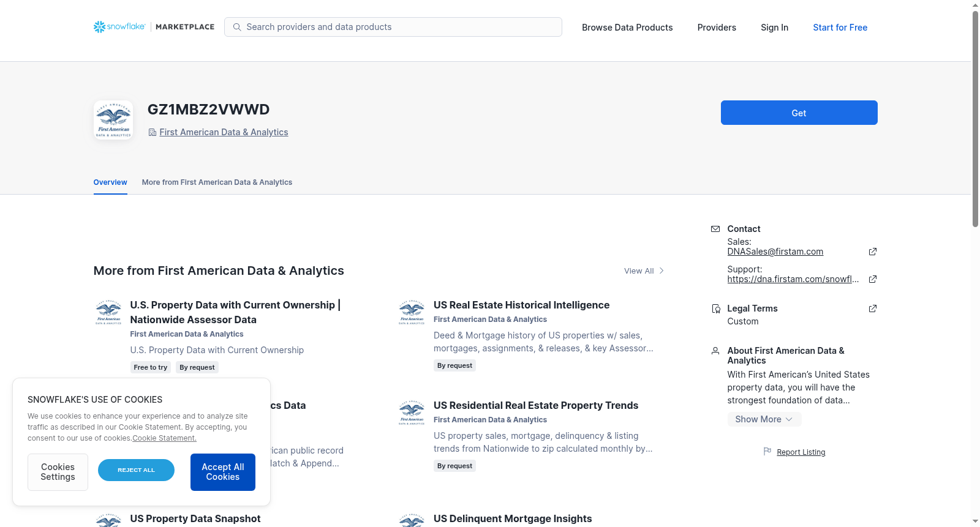Click Cookies Settings button

click(58, 472)
